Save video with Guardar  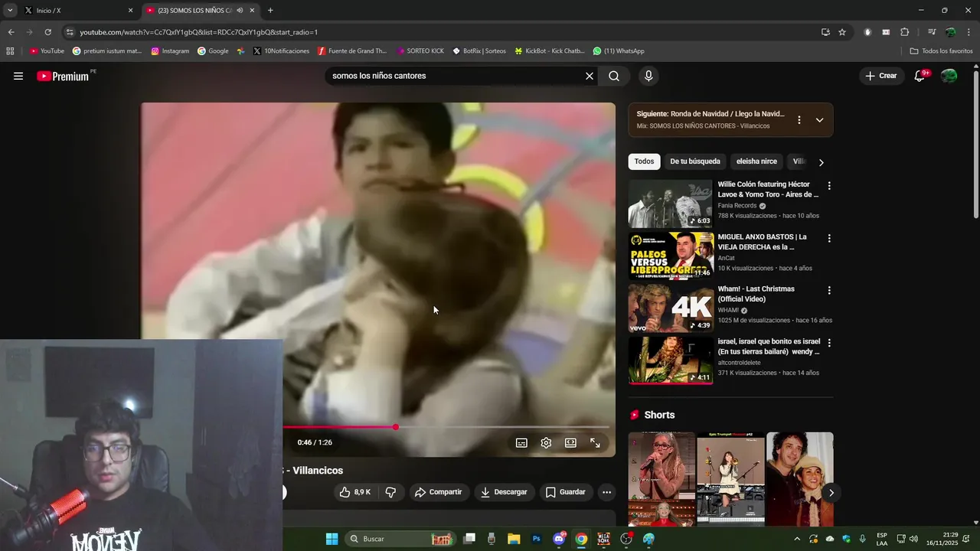565,492
